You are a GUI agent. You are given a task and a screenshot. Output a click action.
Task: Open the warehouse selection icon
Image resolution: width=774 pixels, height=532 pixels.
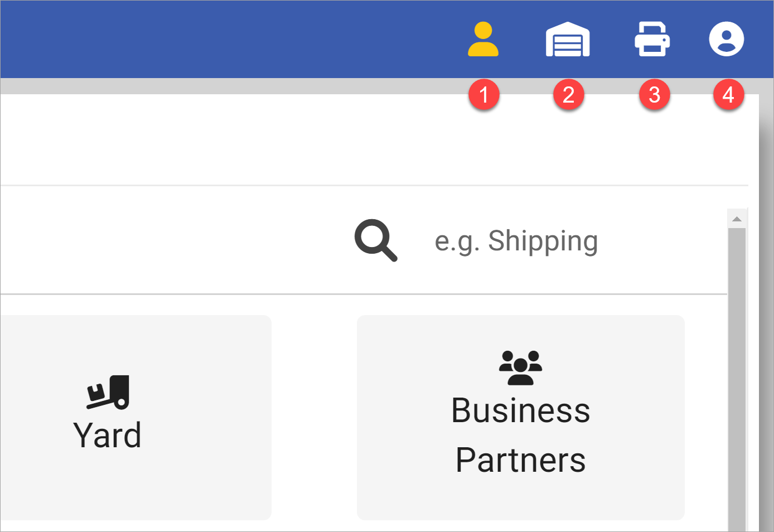(567, 40)
